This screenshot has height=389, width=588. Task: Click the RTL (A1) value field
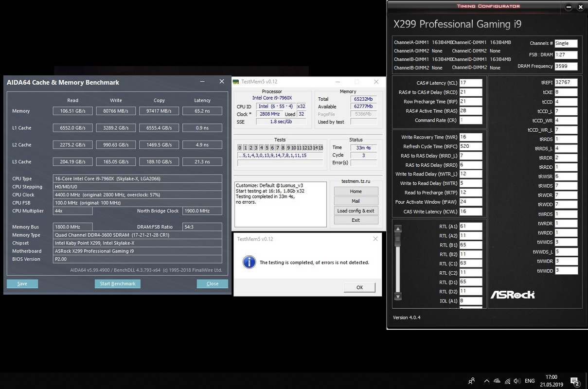[x=470, y=226]
